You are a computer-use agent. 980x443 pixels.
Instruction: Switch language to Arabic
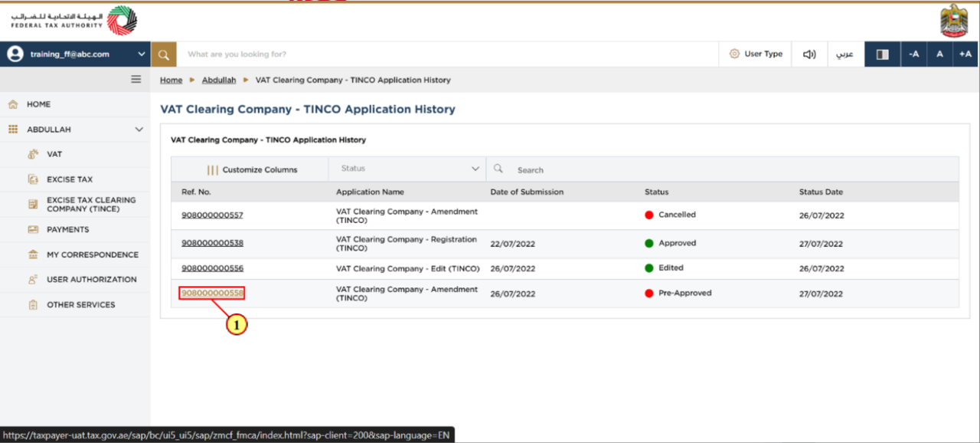click(x=844, y=54)
